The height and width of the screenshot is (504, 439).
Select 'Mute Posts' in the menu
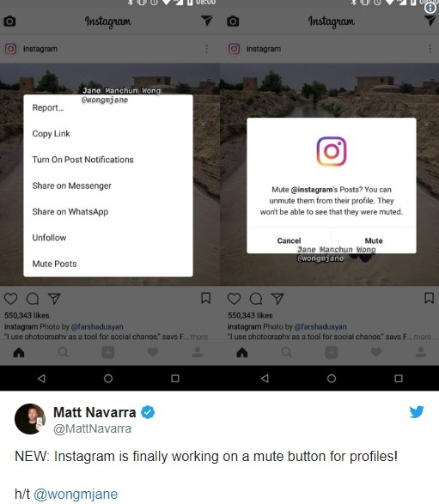click(55, 264)
